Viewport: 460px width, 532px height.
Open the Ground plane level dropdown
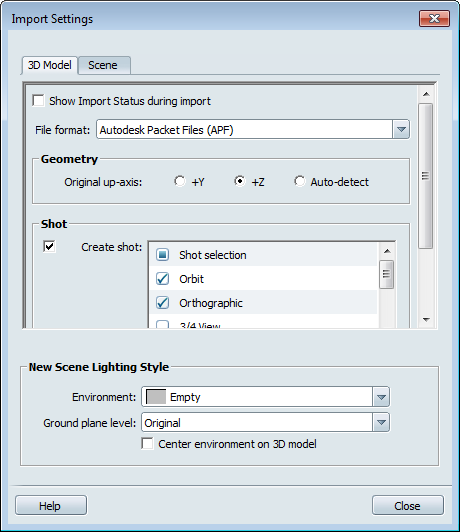click(x=381, y=422)
